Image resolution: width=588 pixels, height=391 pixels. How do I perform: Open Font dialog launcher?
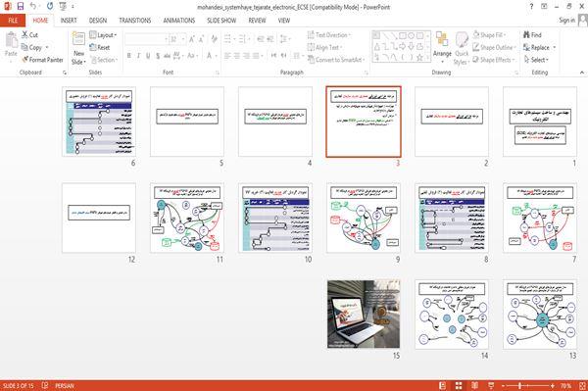point(218,73)
